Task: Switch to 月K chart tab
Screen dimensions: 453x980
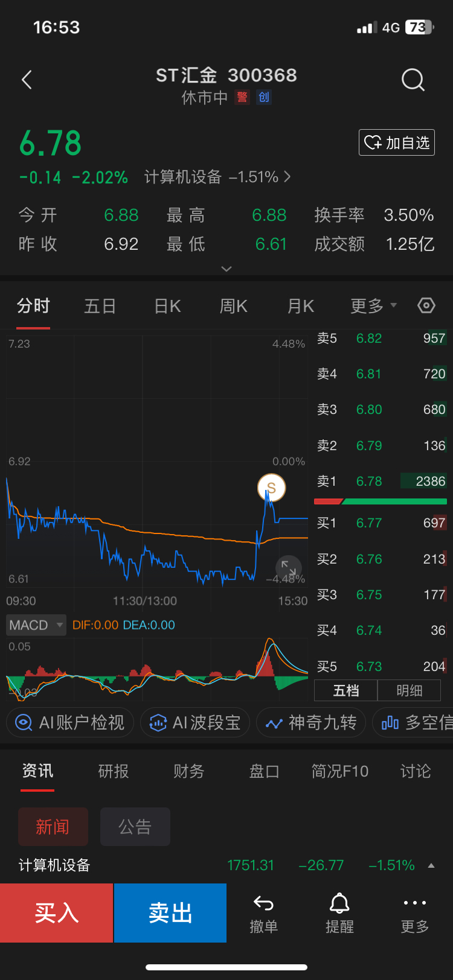Action: tap(300, 306)
